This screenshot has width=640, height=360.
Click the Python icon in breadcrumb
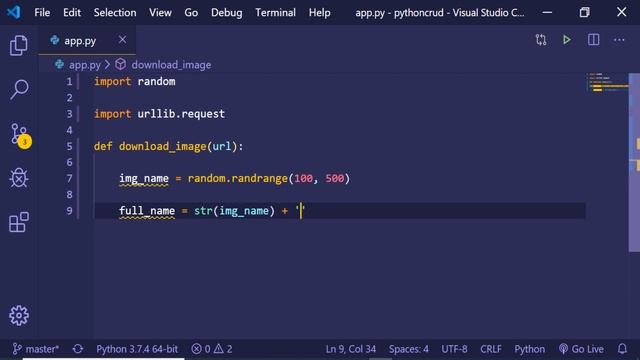pyautogui.click(x=60, y=64)
